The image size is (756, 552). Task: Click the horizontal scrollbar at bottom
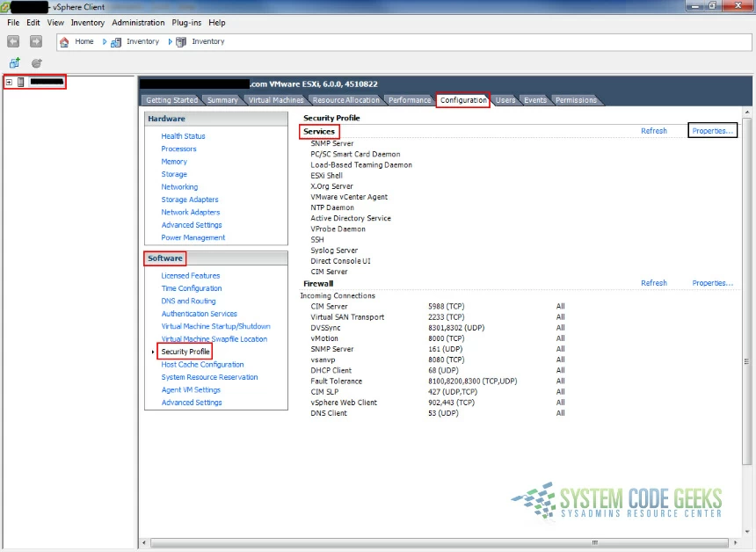[x=439, y=543]
